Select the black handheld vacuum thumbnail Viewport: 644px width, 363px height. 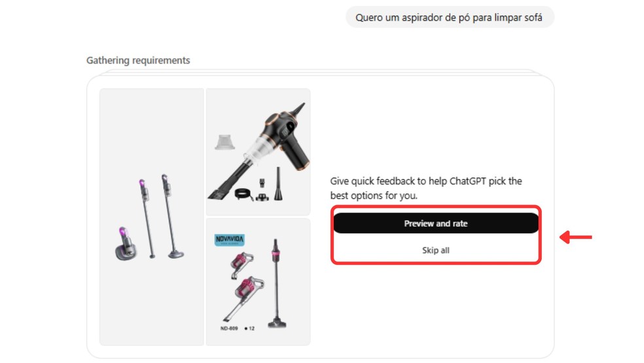click(258, 152)
